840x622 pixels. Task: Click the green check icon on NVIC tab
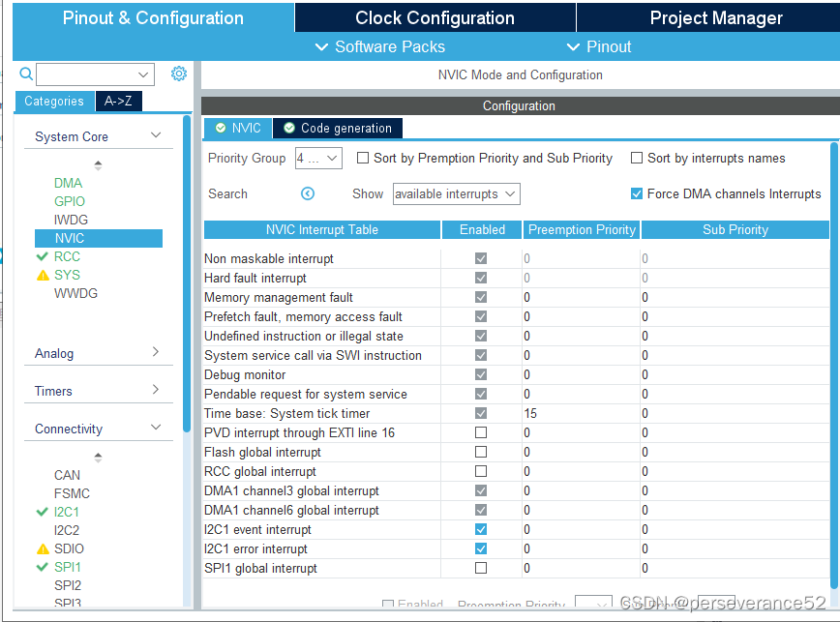click(x=221, y=128)
